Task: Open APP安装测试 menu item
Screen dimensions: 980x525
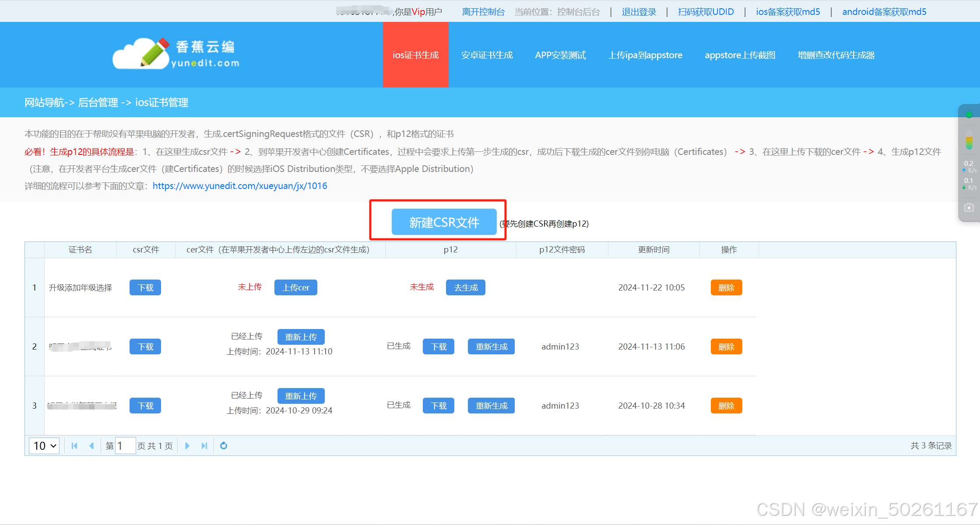Action: tap(560, 55)
